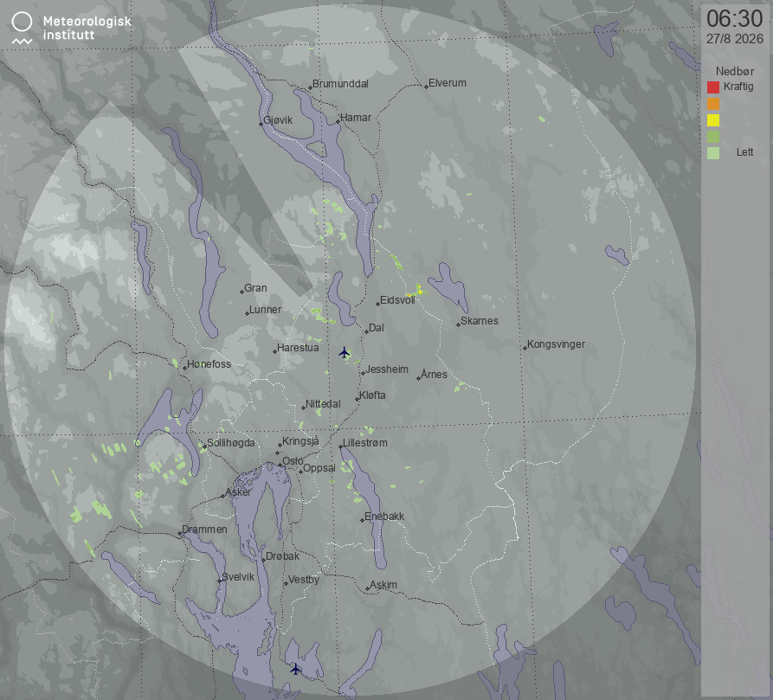773x700 pixels.
Task: Click the Meteorologisk institutt logo circle
Action: tap(22, 22)
